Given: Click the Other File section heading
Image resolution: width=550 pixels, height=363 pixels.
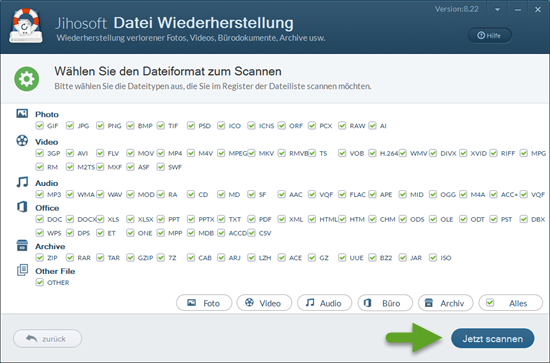Looking at the screenshot, I should (55, 271).
